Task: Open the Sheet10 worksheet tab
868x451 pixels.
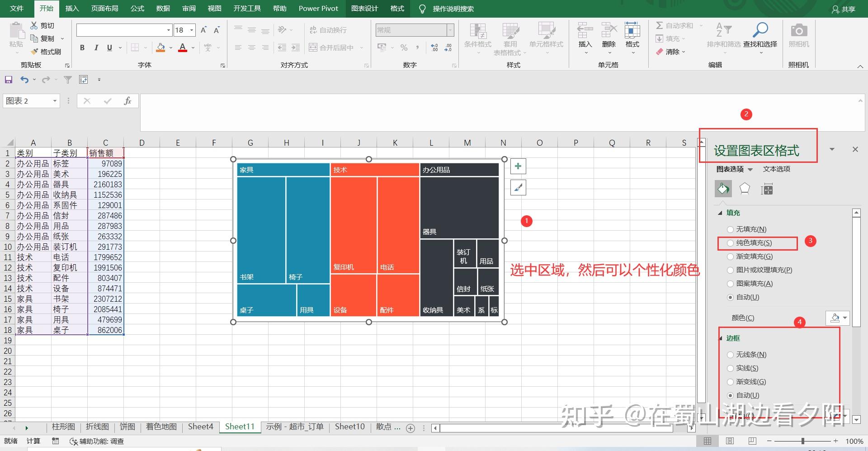Action: [349, 426]
